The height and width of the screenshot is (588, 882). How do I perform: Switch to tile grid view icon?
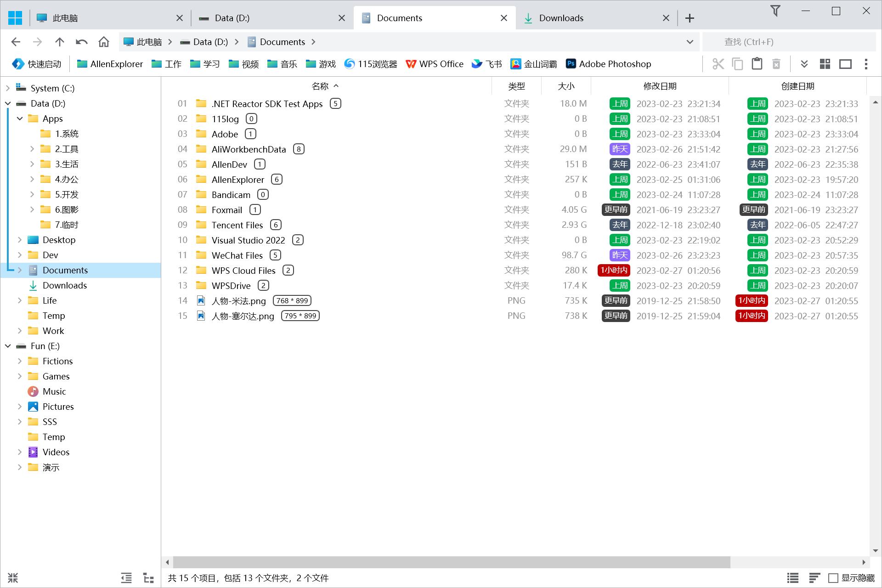tap(825, 64)
